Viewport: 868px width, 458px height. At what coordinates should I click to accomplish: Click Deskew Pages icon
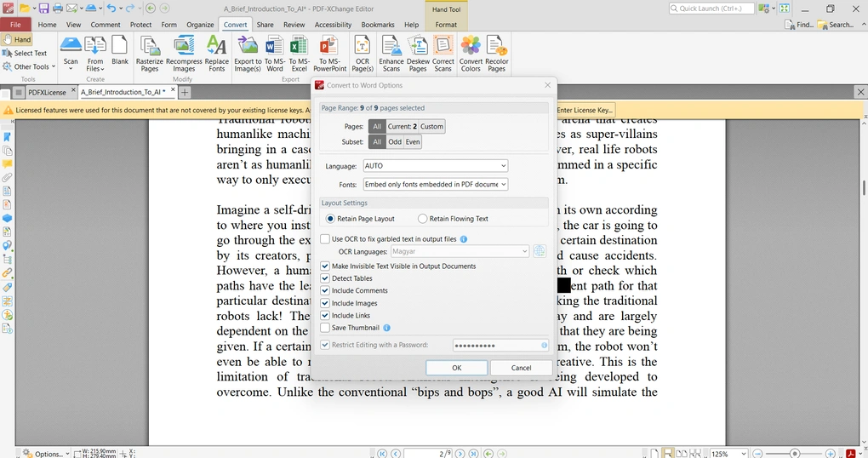click(x=418, y=53)
